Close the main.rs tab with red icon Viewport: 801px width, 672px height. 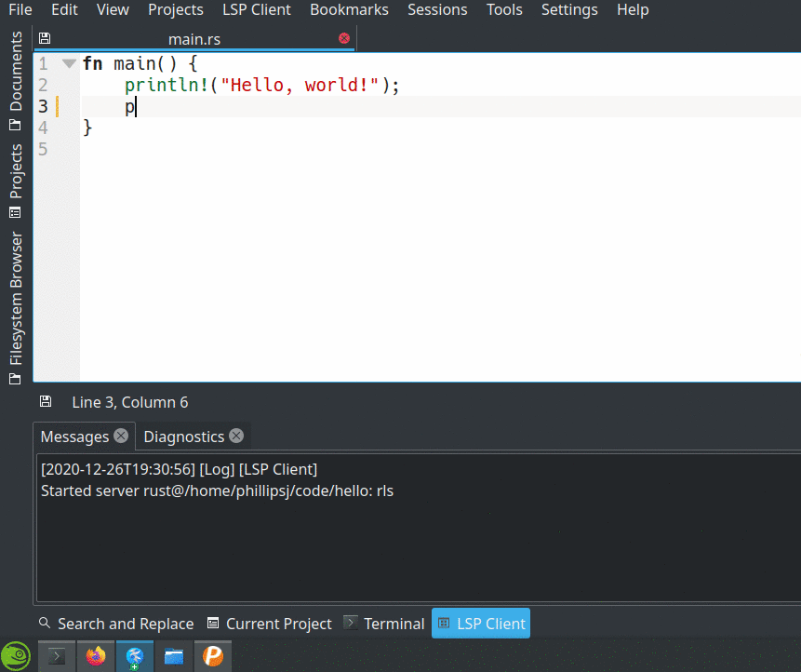344,38
